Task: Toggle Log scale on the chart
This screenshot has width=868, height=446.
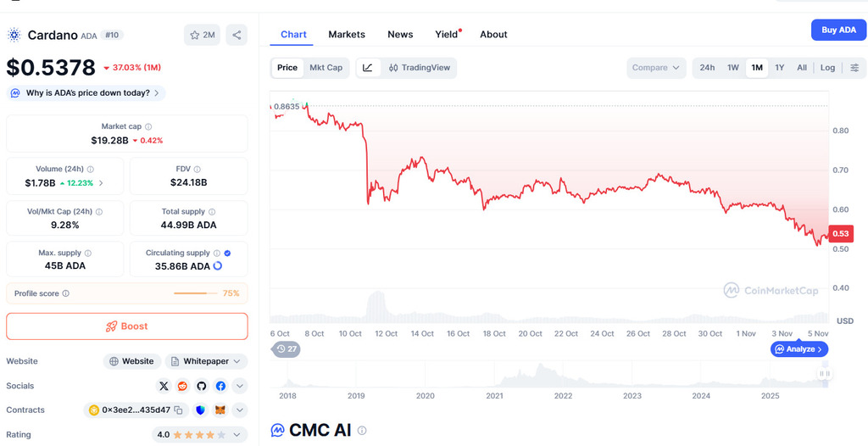Action: [x=827, y=68]
